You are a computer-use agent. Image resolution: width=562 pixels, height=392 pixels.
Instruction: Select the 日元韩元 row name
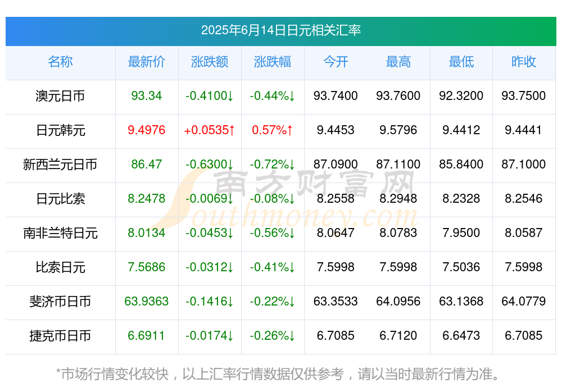pos(60,130)
